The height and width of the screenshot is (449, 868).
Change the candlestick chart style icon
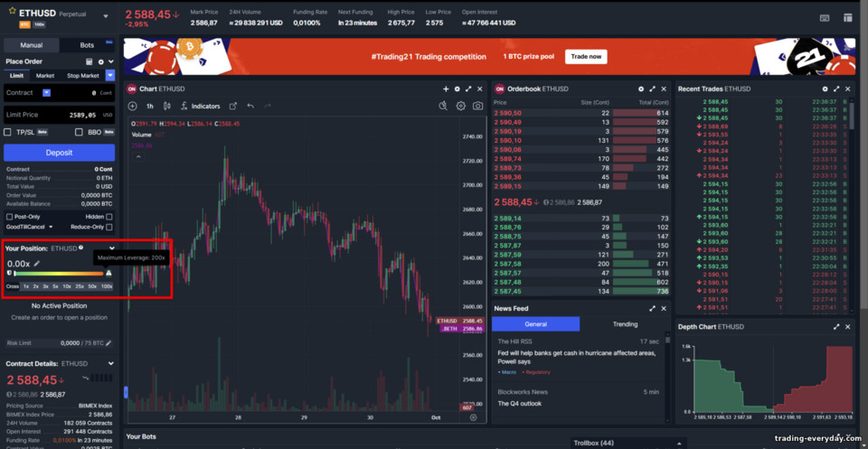tap(166, 107)
